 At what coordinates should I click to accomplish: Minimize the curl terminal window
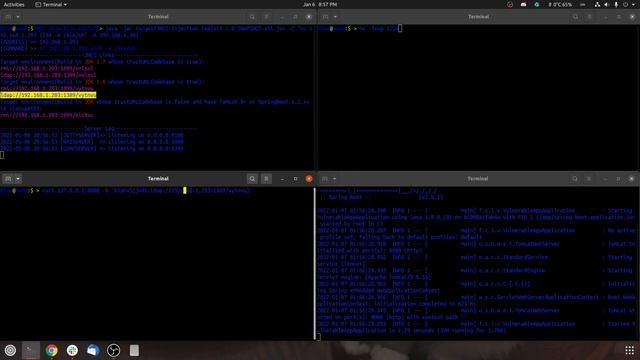click(x=282, y=179)
